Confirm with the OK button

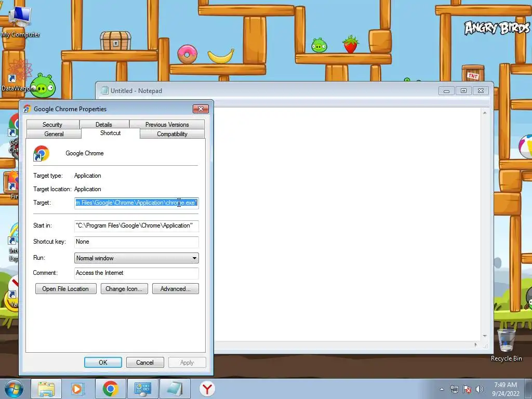(103, 362)
